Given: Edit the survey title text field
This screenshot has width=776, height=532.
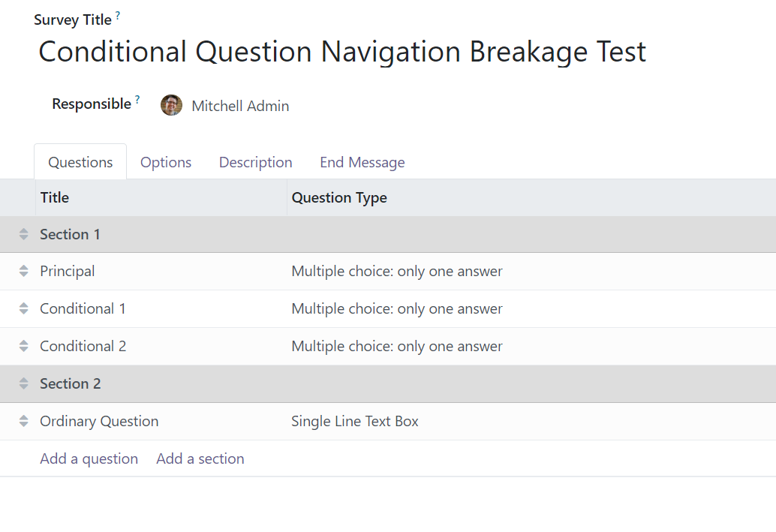Looking at the screenshot, I should [342, 52].
